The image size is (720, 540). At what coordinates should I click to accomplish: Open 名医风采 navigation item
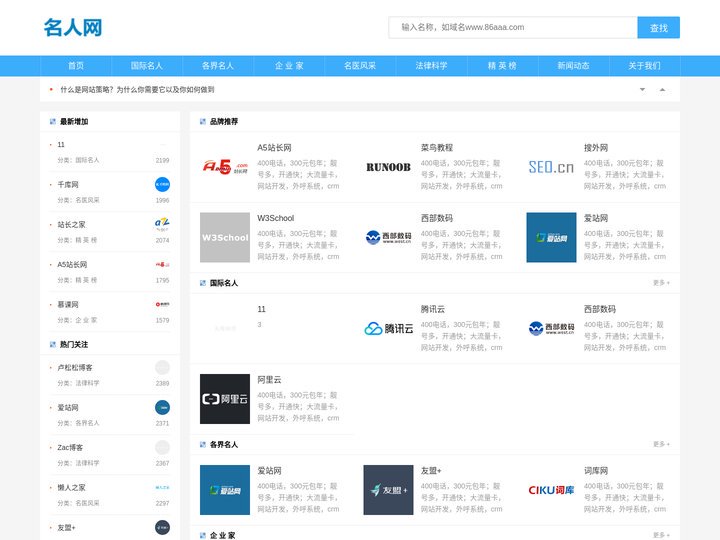coord(360,66)
